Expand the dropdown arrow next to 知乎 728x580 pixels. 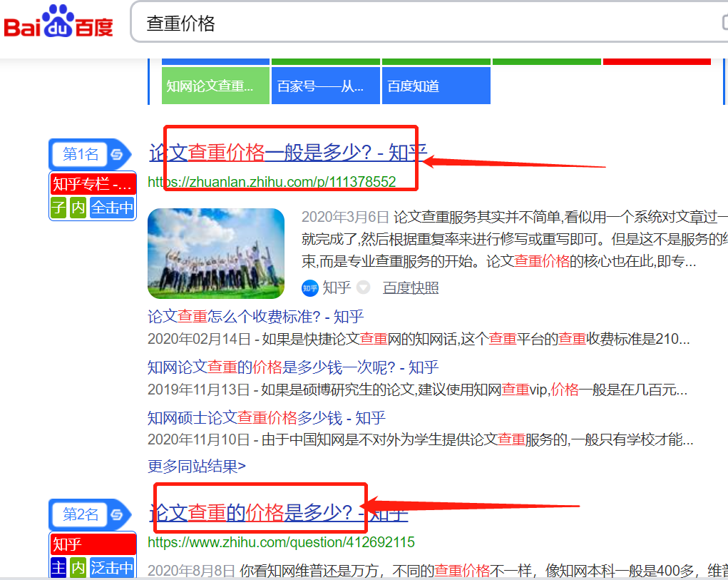tap(363, 288)
